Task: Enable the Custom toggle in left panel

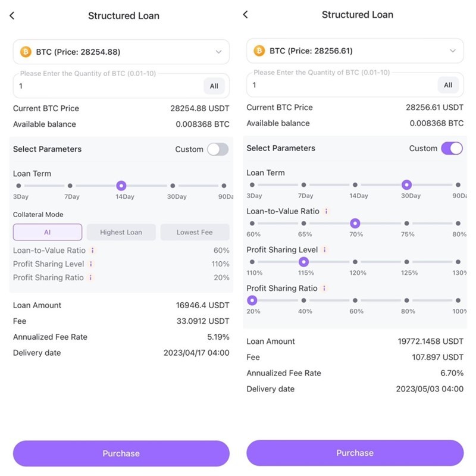Action: point(218,149)
